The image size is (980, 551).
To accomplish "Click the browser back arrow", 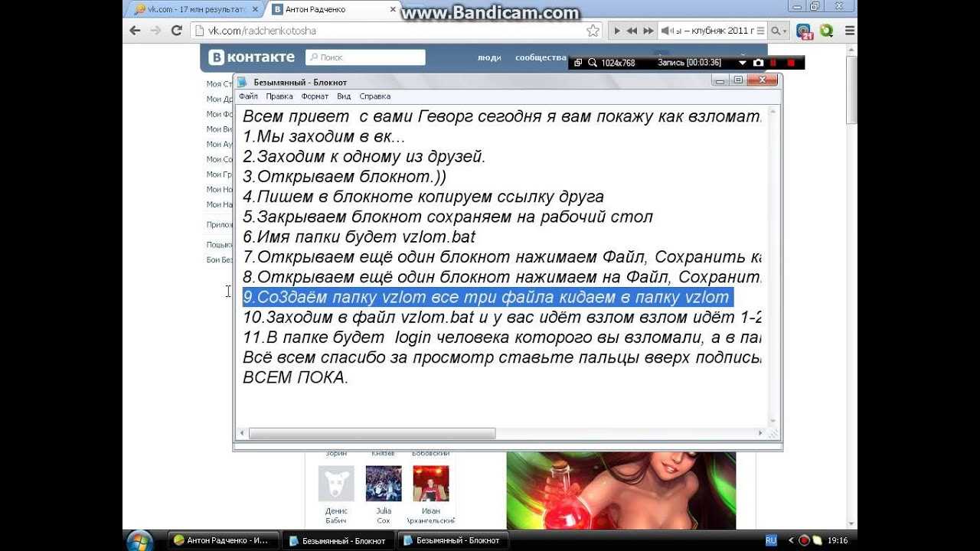I will [x=136, y=31].
